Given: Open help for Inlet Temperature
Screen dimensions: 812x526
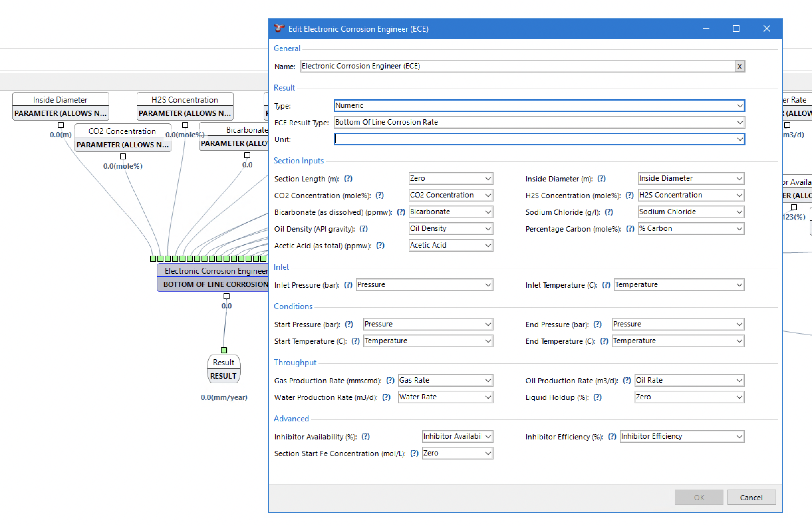Looking at the screenshot, I should (605, 285).
